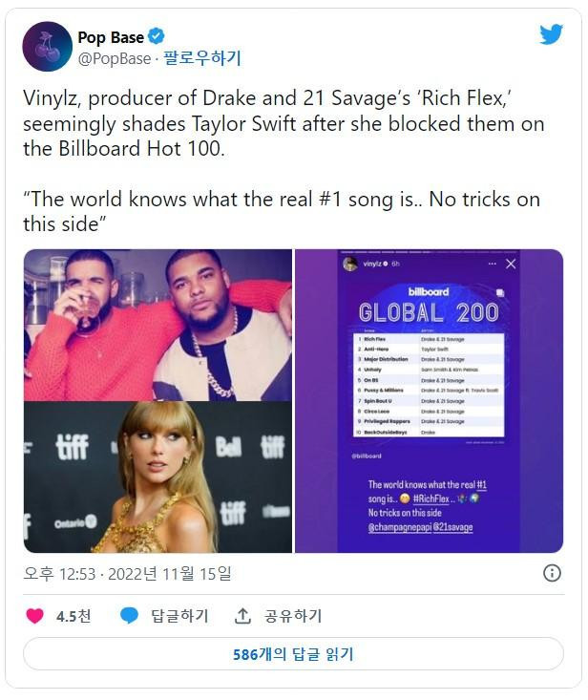The height and width of the screenshot is (700, 588).
Task: Click the blue verified badge
Action: pos(157,37)
